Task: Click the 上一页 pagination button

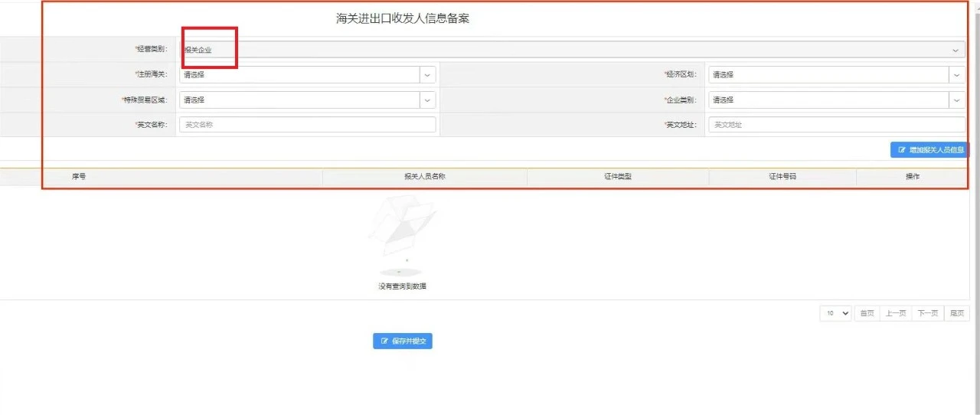Action: click(x=895, y=313)
